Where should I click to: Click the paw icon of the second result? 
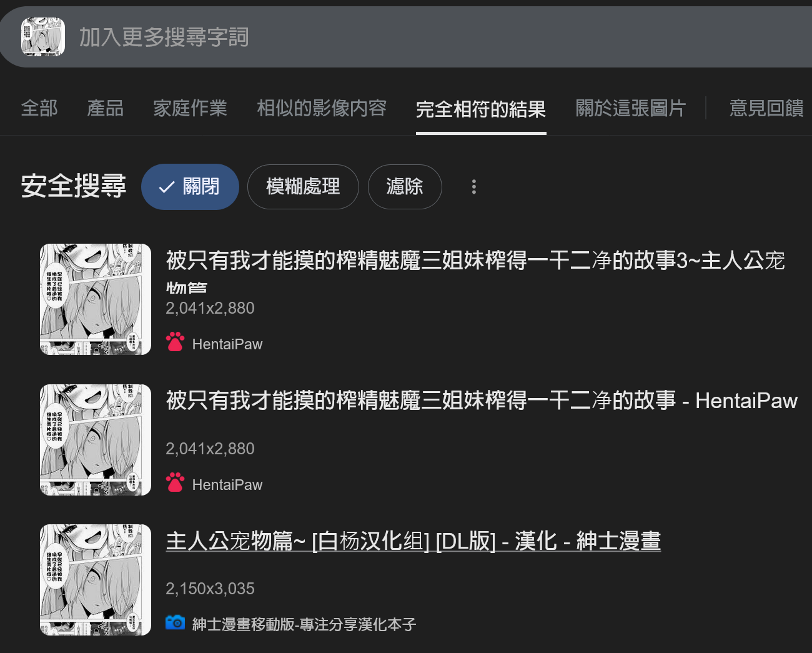tap(175, 482)
